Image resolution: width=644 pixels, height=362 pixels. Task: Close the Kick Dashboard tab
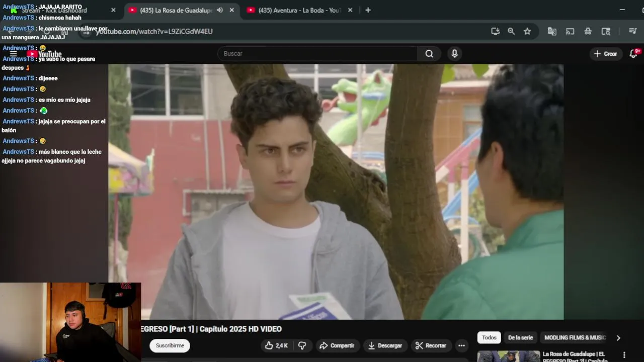113,10
